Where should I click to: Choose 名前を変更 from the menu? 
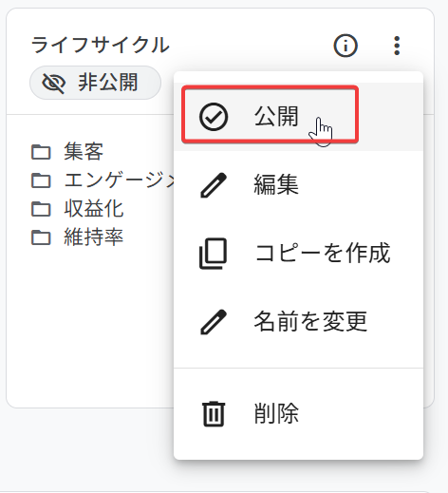(x=298, y=322)
